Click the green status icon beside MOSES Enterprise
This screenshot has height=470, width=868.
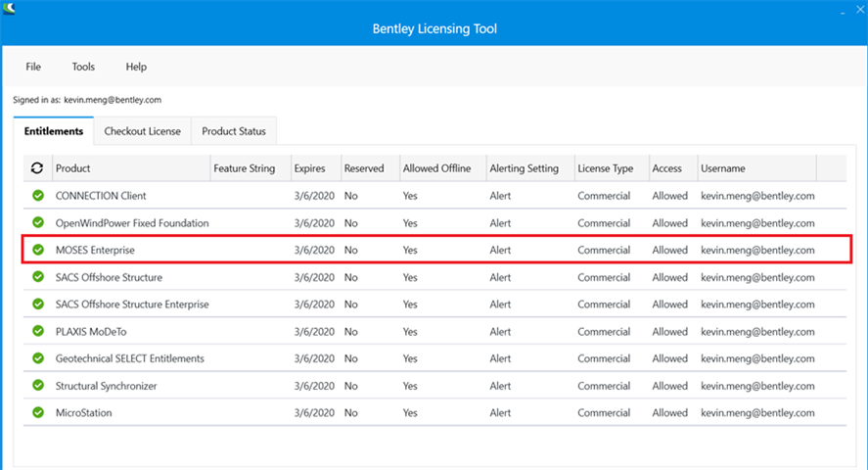click(x=38, y=250)
